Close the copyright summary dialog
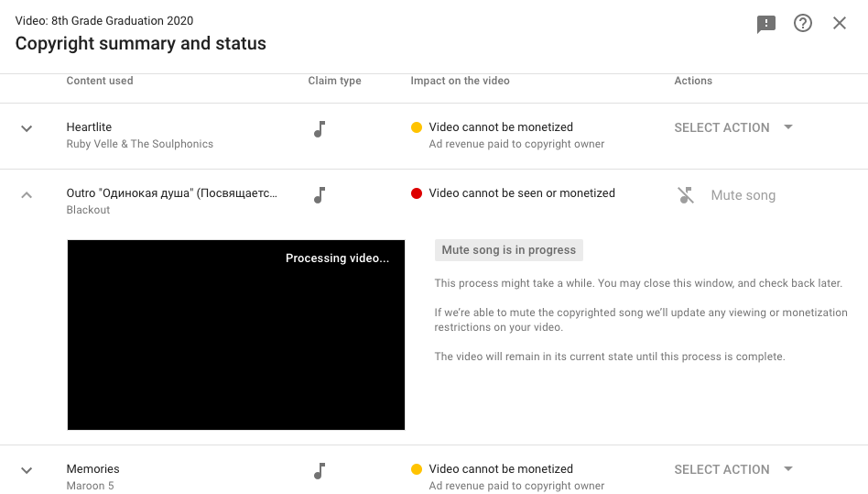868x494 pixels. pyautogui.click(x=840, y=23)
